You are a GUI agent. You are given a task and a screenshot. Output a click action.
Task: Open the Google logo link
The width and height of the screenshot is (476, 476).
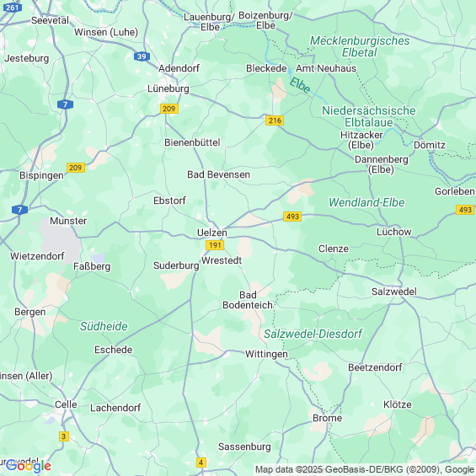[29, 466]
